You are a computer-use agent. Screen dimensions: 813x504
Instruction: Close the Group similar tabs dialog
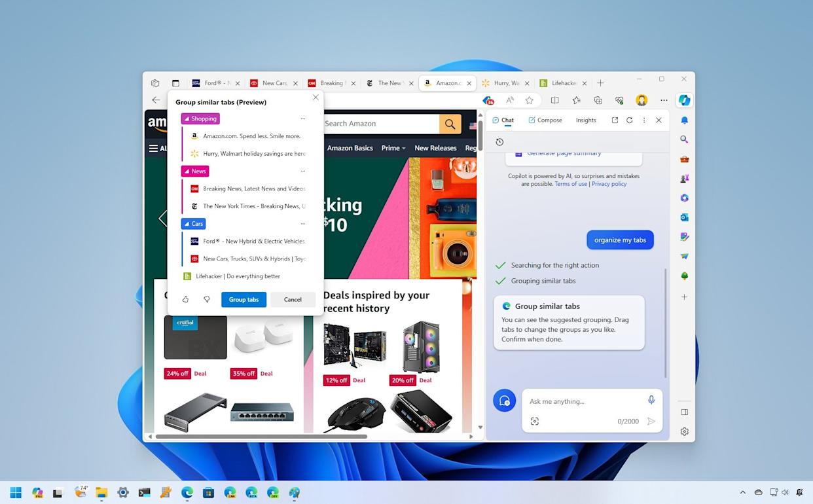point(316,98)
